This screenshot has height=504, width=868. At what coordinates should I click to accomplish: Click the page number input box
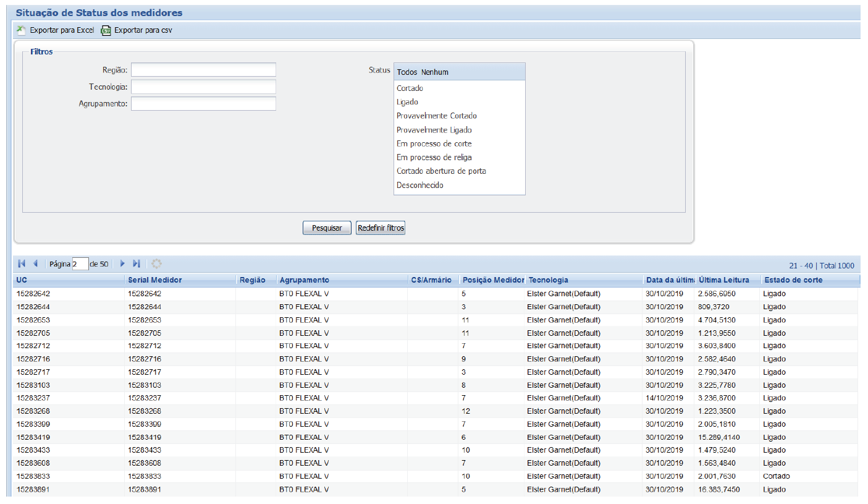(80, 264)
